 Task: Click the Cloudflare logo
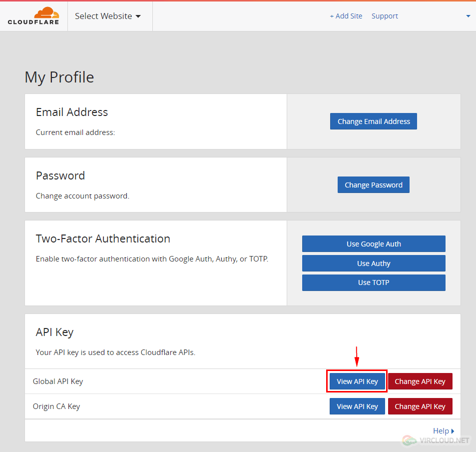click(33, 16)
